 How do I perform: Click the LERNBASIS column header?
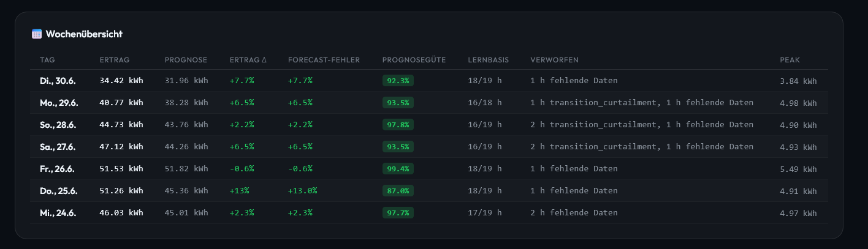point(488,60)
